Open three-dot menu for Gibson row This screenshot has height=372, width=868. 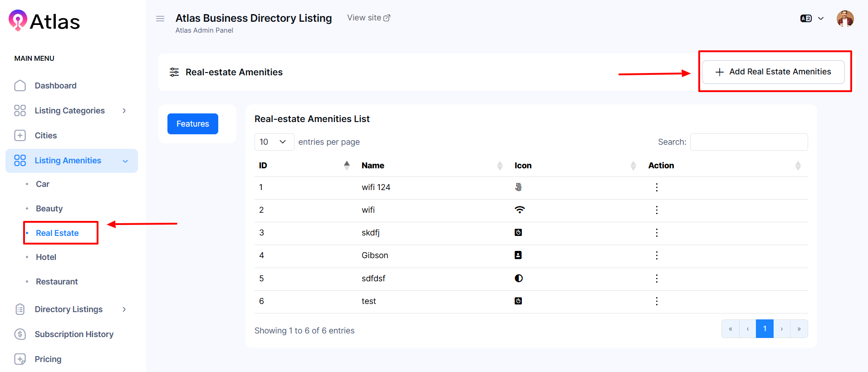(x=656, y=255)
